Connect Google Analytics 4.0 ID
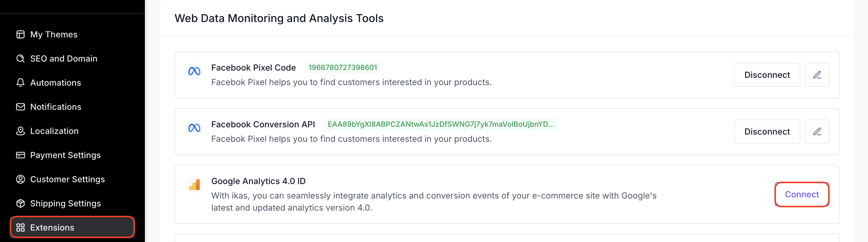The height and width of the screenshot is (242, 868). [x=802, y=195]
